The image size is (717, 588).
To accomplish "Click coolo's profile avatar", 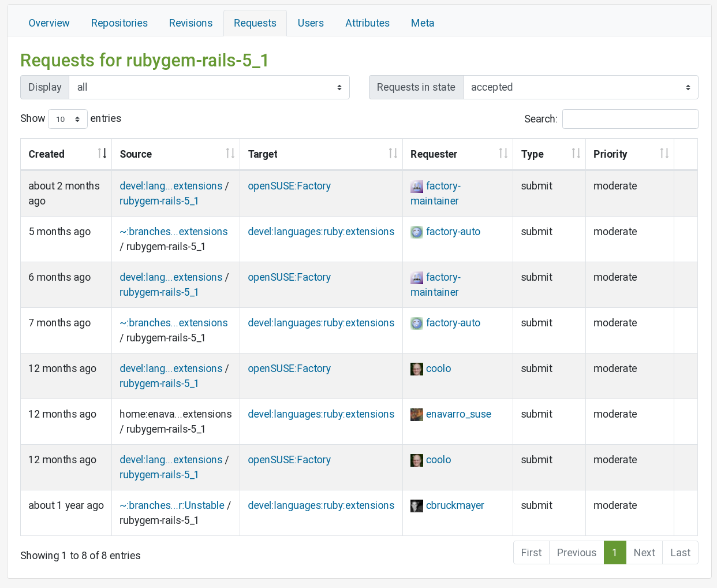I will point(416,369).
